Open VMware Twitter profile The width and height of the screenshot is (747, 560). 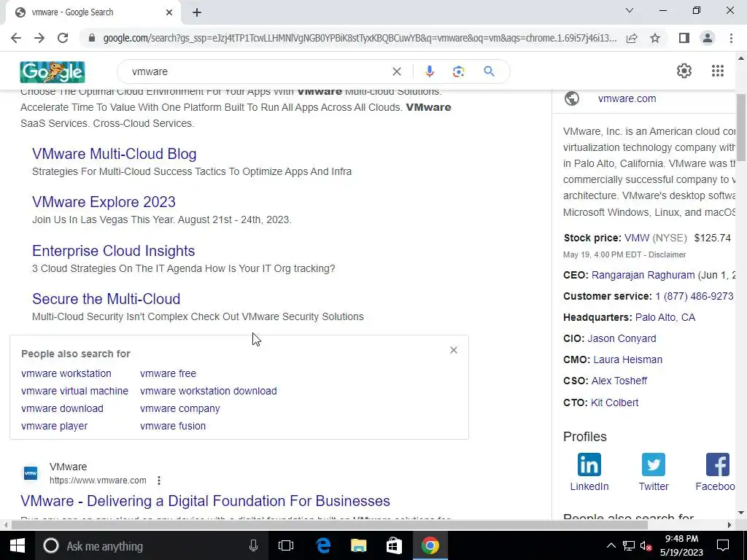pyautogui.click(x=654, y=472)
